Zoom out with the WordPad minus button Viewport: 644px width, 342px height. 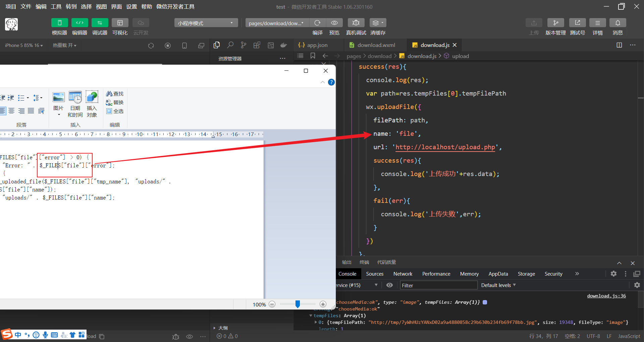pos(272,304)
